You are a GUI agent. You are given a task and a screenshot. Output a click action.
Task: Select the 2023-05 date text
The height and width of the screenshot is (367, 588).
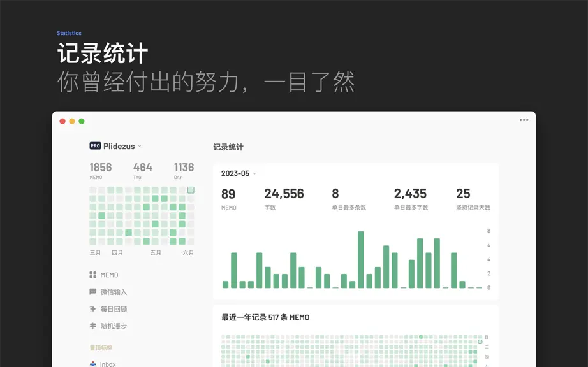(235, 173)
